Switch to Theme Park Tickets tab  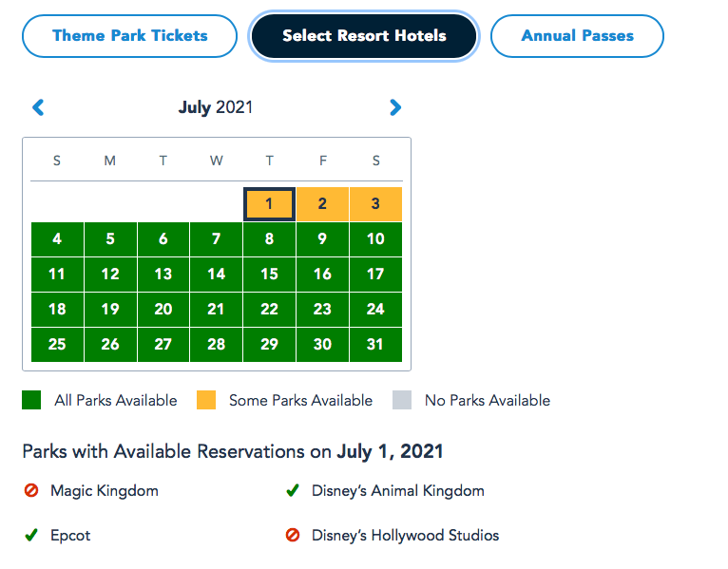coord(129,36)
